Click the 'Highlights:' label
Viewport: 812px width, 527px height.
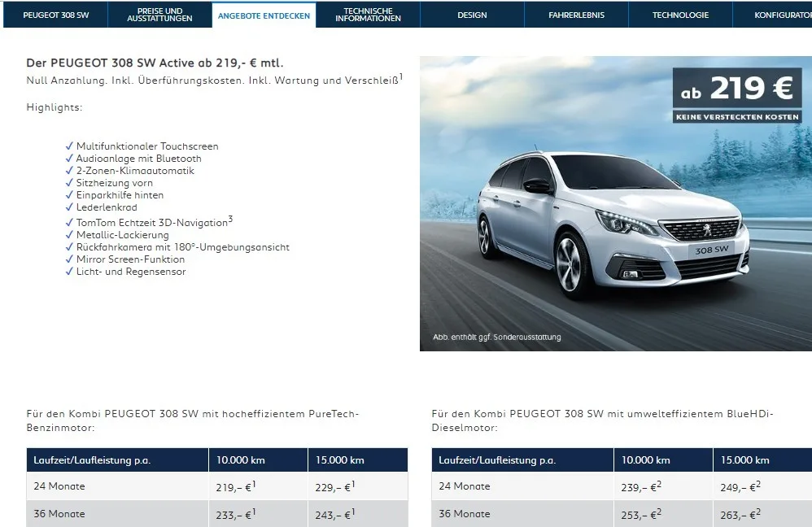pyautogui.click(x=55, y=107)
